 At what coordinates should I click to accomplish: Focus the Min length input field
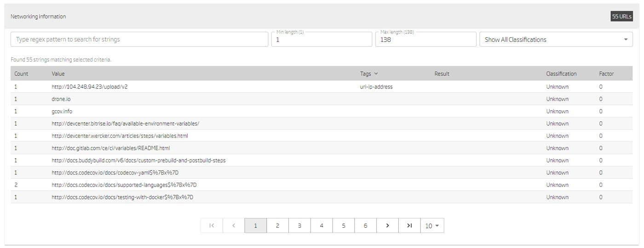321,40
